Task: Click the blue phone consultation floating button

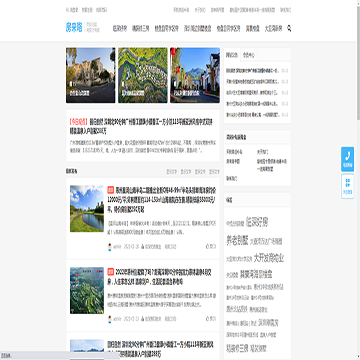Action: (347, 159)
